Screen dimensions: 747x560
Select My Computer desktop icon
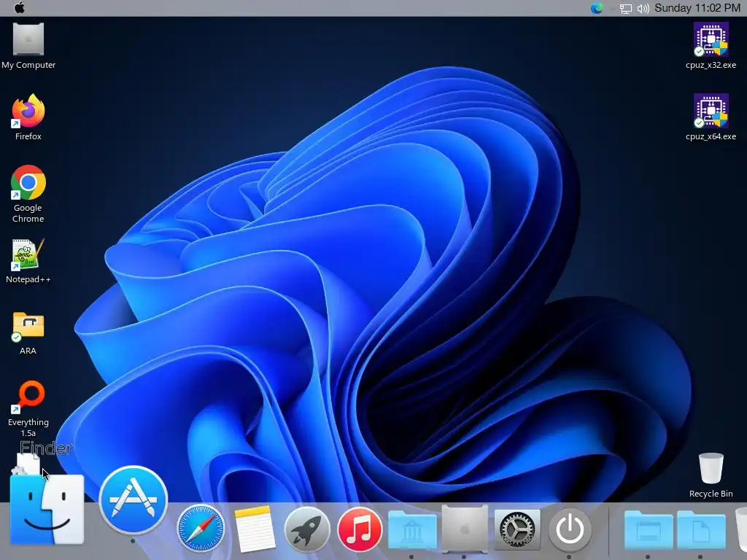pyautogui.click(x=28, y=46)
